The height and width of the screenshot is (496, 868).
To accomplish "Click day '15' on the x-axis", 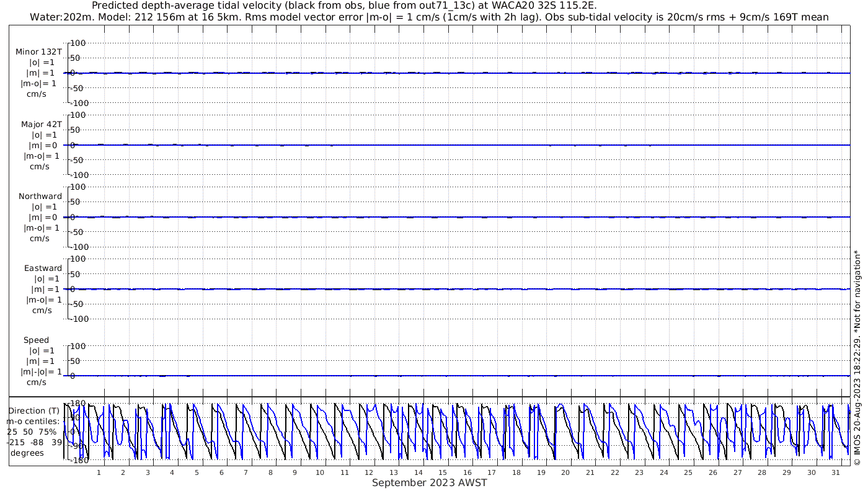I will [x=443, y=472].
